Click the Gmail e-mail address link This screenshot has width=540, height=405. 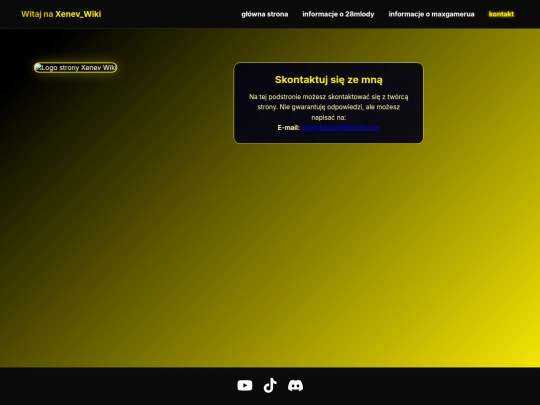340,128
